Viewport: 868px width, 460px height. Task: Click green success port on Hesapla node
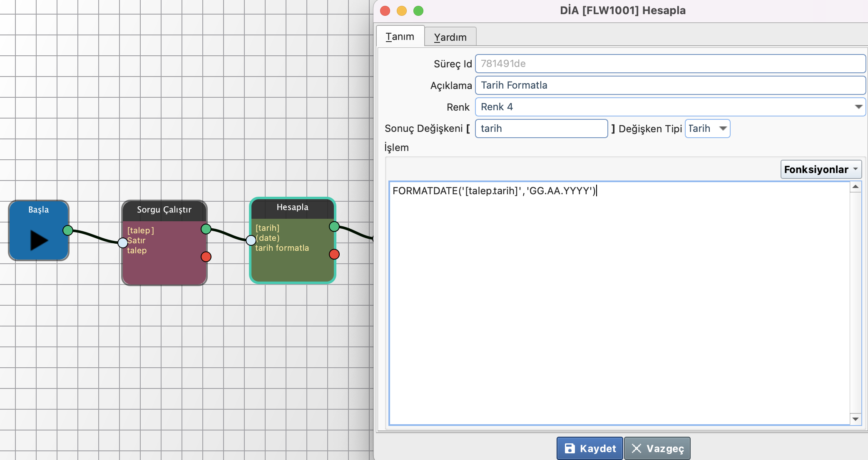(x=334, y=226)
